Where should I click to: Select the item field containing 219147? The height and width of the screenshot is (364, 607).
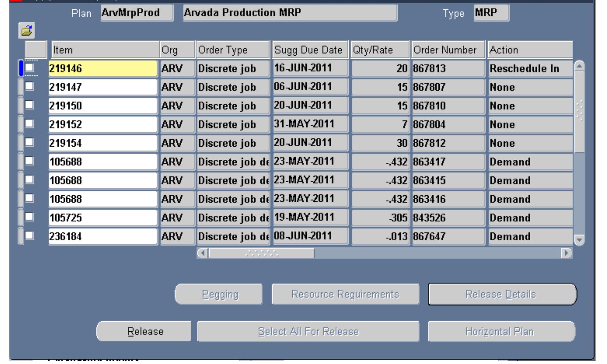103,87
